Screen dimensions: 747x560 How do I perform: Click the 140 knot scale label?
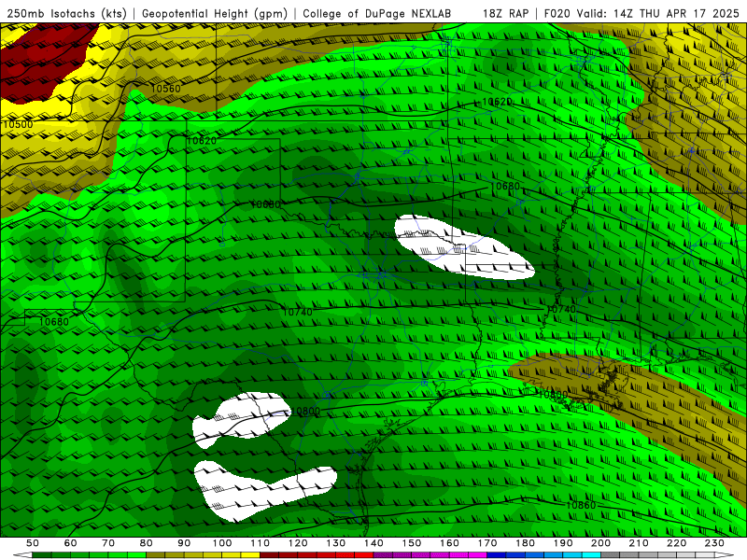coord(373,543)
